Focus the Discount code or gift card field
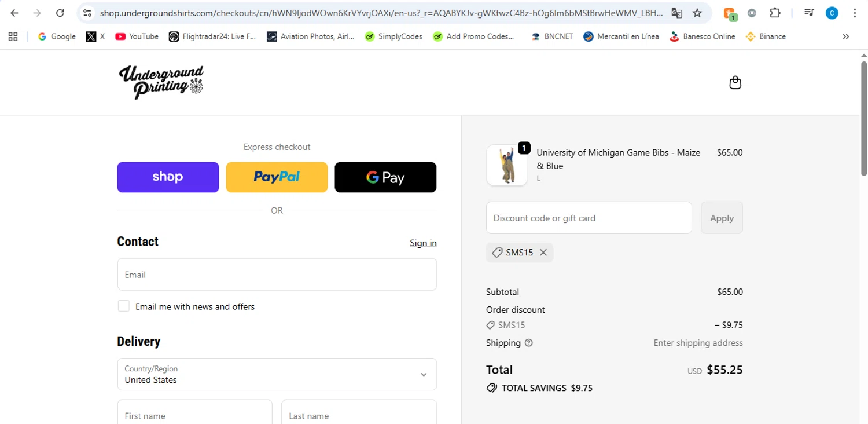This screenshot has height=424, width=868. click(589, 218)
